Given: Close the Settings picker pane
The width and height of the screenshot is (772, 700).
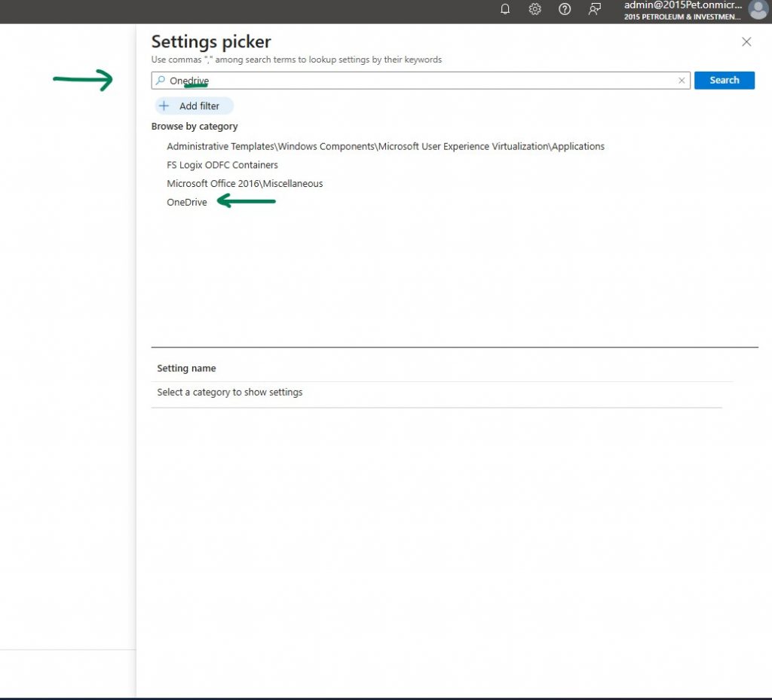Looking at the screenshot, I should coord(746,42).
